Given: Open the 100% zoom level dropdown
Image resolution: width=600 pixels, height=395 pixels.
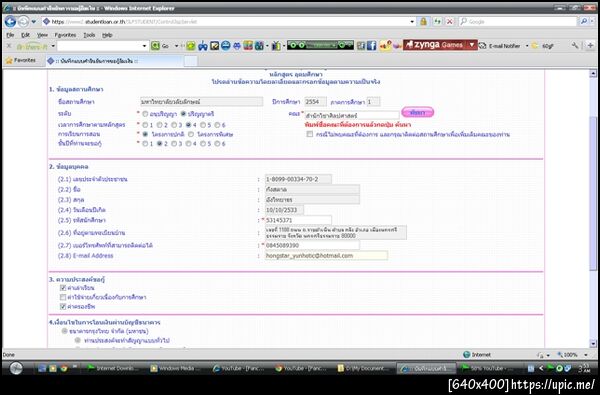Looking at the screenshot, I should [586, 355].
